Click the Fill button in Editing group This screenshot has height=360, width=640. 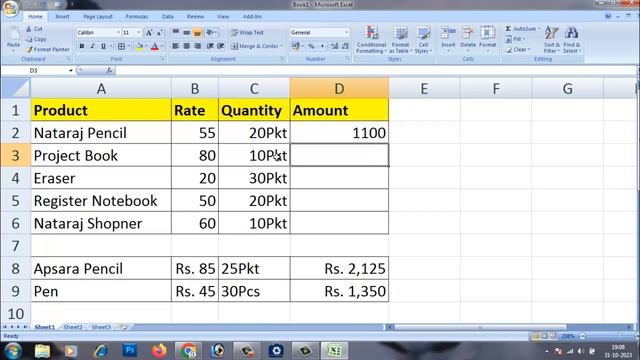click(x=515, y=39)
